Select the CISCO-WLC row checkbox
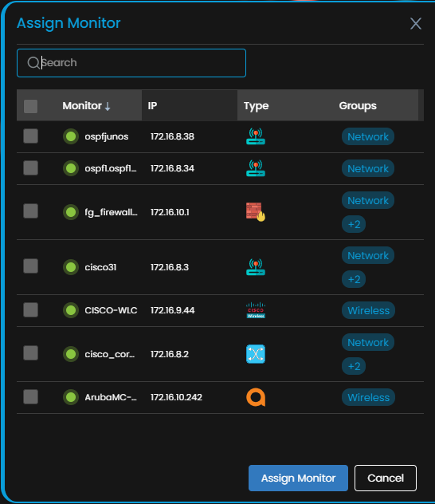Screen dimensions: 435x504 [x=31, y=310]
